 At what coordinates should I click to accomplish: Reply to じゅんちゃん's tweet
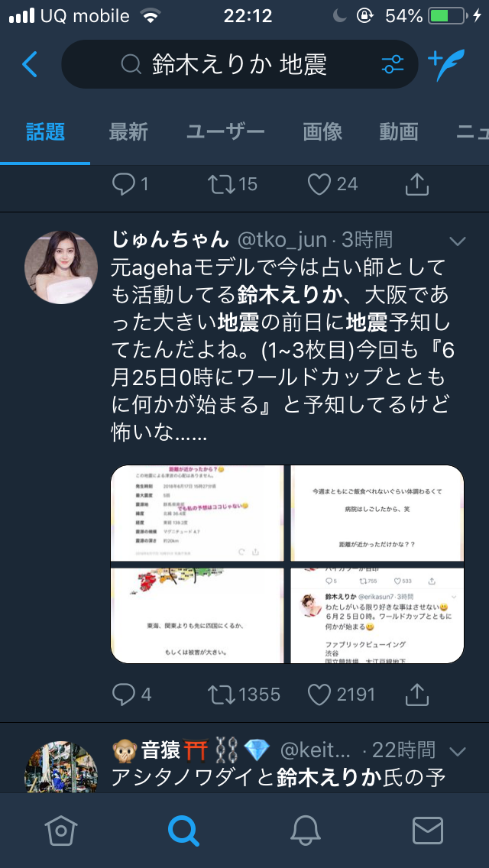(x=123, y=695)
